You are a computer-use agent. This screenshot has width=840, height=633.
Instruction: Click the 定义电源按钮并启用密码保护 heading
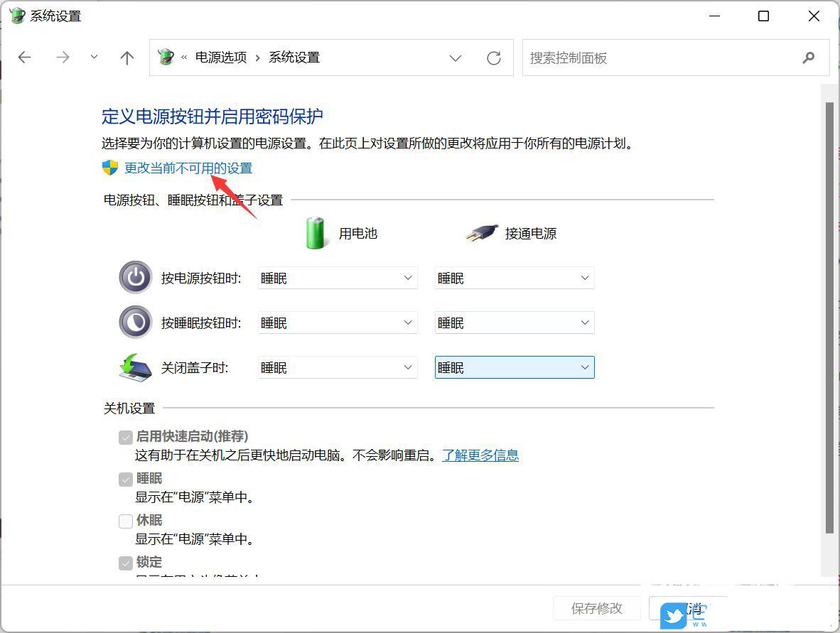(x=212, y=117)
